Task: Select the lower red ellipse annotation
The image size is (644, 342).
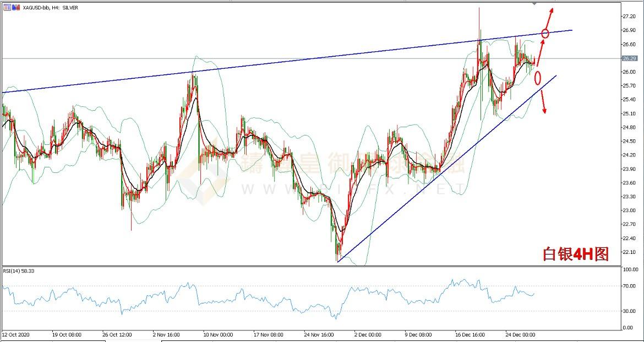Action: click(x=538, y=76)
